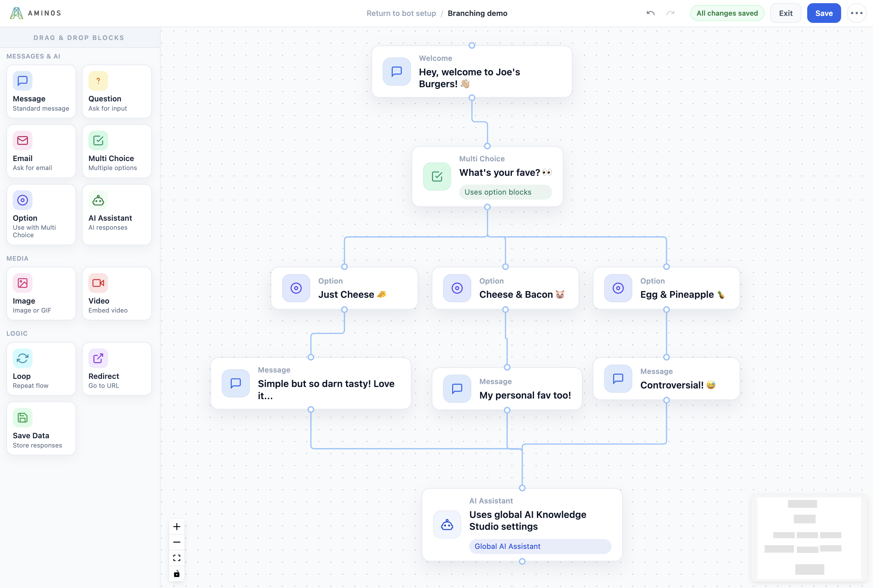Toggle the canvas lock
Screen dimensions: 873x588
tap(177, 574)
